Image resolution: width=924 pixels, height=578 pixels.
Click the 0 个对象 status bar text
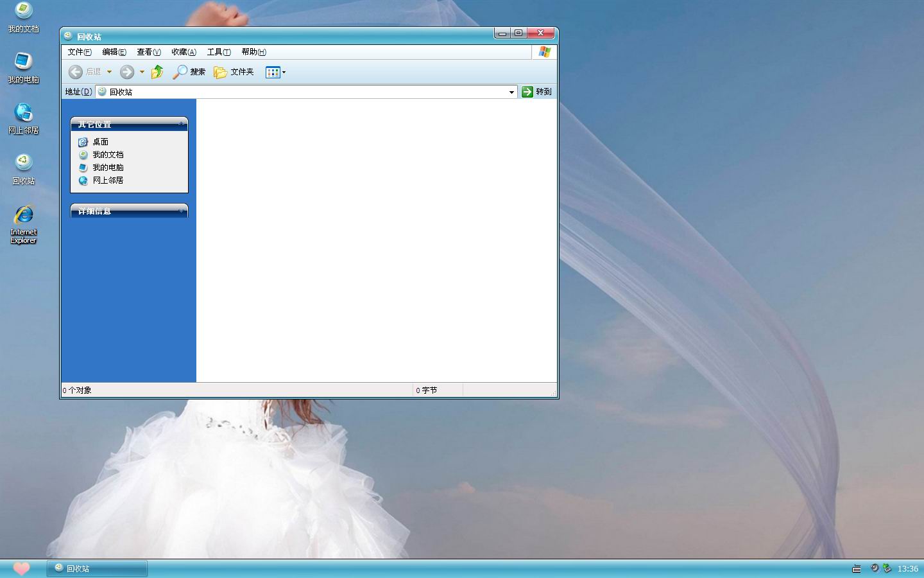[x=77, y=390]
